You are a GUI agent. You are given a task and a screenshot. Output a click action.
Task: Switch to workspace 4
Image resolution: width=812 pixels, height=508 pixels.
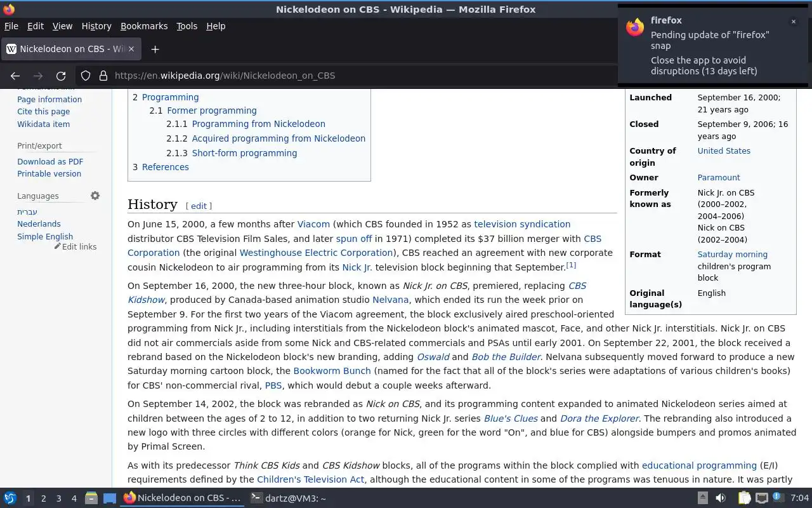[74, 498]
